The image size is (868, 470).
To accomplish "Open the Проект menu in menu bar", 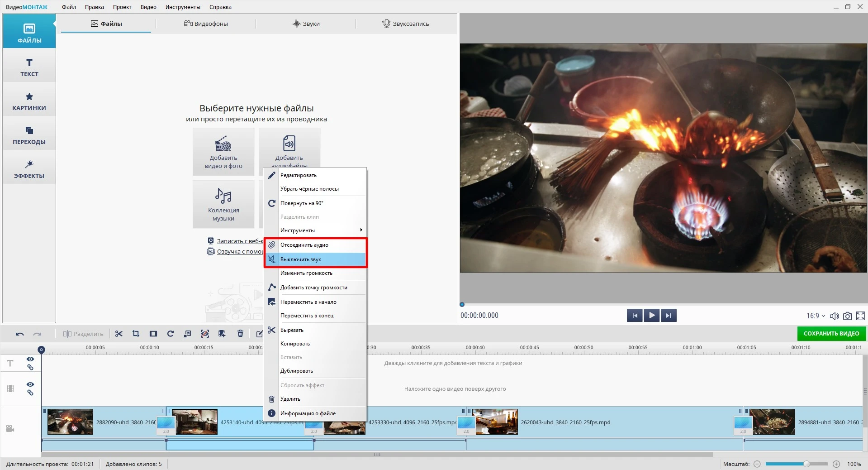I will (122, 7).
